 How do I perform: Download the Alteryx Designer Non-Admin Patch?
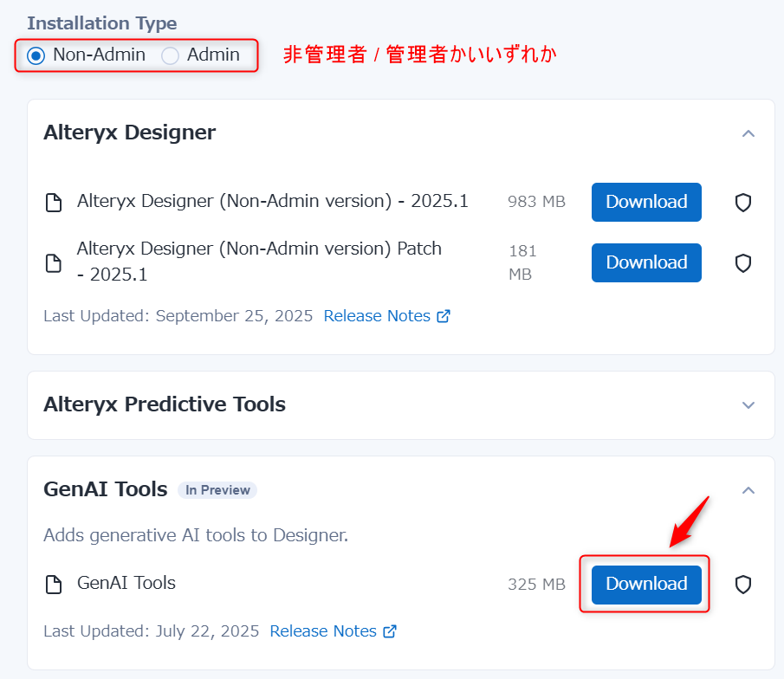click(x=646, y=262)
